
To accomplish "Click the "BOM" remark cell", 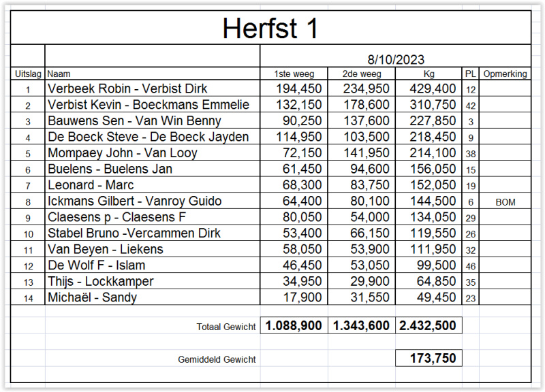I will (505, 201).
